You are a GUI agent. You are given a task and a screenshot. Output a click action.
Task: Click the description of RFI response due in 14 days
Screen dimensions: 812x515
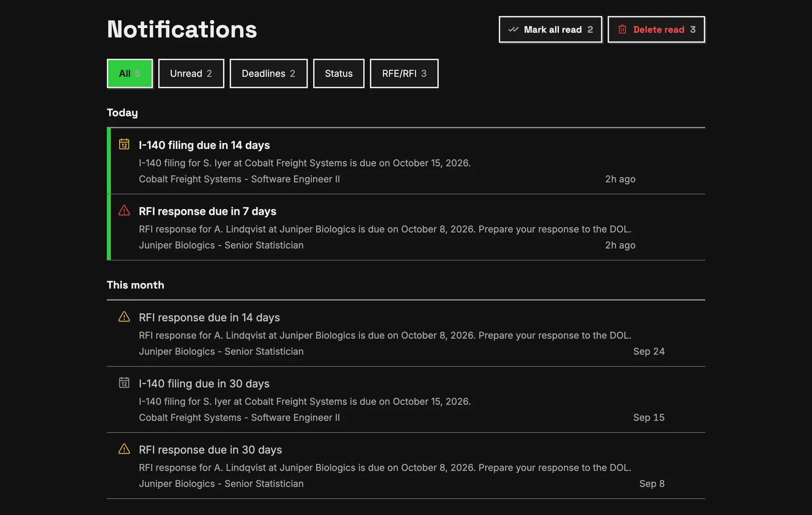tap(385, 335)
